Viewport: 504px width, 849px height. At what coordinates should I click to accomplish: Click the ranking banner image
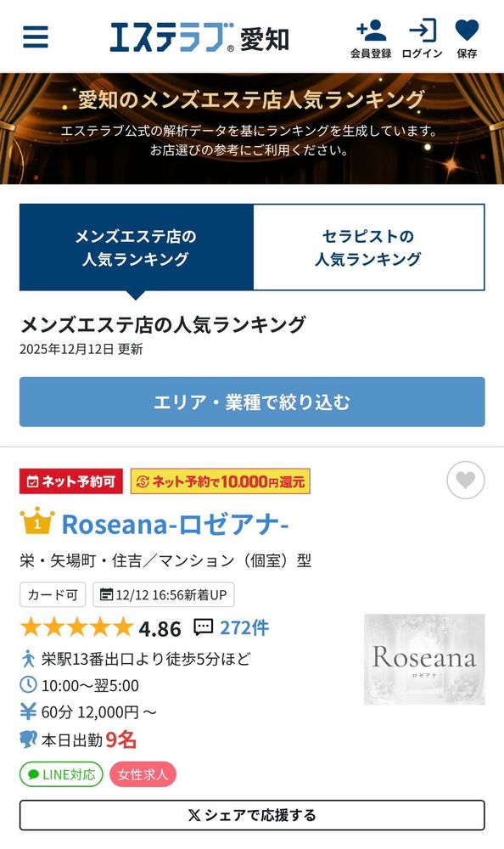tap(252, 129)
